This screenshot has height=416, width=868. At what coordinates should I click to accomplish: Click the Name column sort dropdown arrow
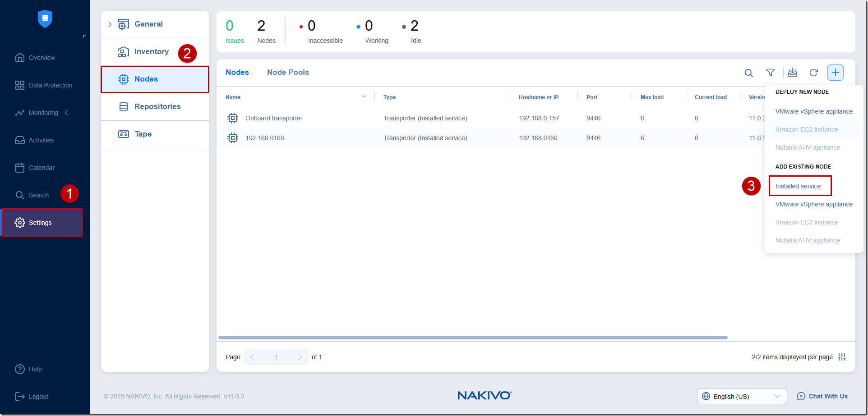point(364,97)
